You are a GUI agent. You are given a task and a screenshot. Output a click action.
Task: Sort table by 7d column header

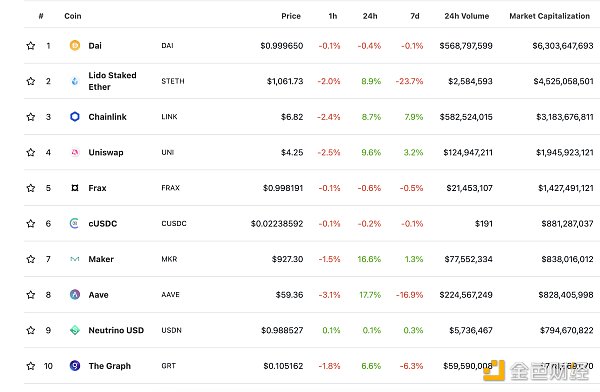(415, 16)
